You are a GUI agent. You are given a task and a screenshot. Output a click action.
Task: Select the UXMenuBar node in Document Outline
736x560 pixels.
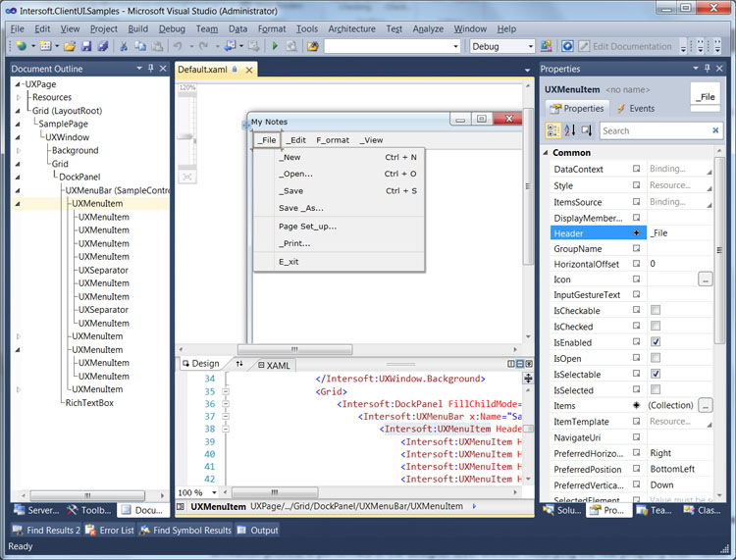(118, 190)
